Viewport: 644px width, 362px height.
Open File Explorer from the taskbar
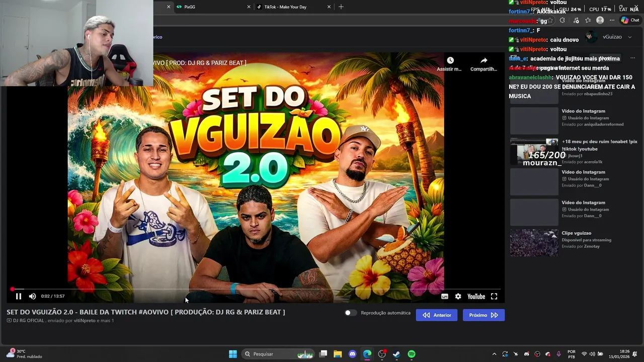pos(338,354)
